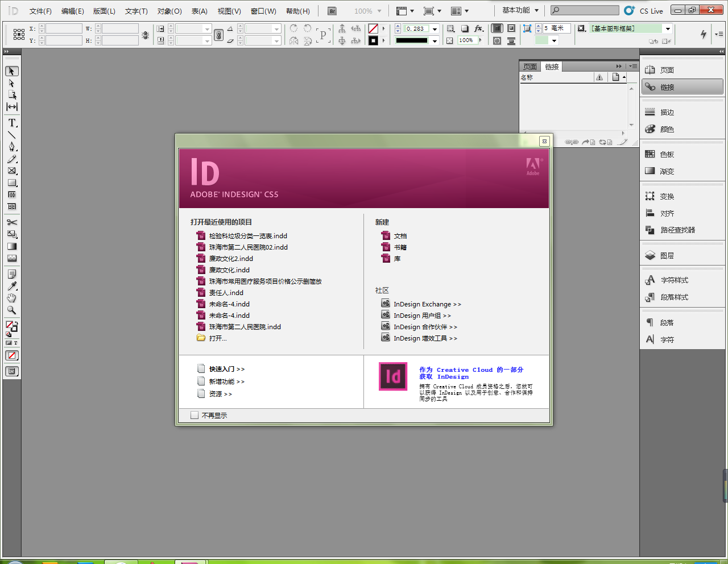Open the stroke weight 0.283 dropdown
This screenshot has height=564, width=728.
click(435, 29)
